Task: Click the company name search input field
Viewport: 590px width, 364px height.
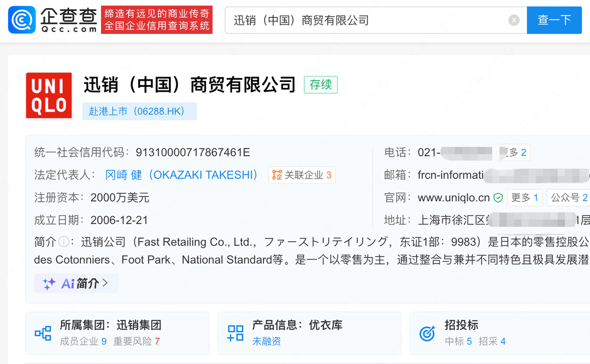Action: click(366, 20)
